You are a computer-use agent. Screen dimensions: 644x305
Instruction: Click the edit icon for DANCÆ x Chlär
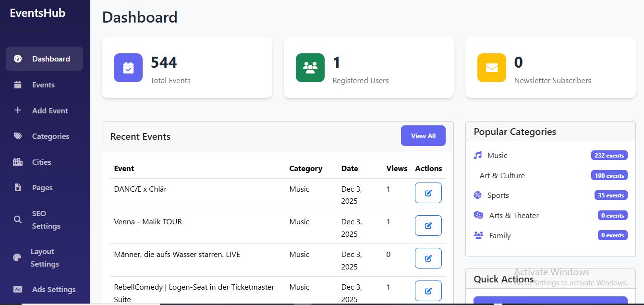(428, 193)
